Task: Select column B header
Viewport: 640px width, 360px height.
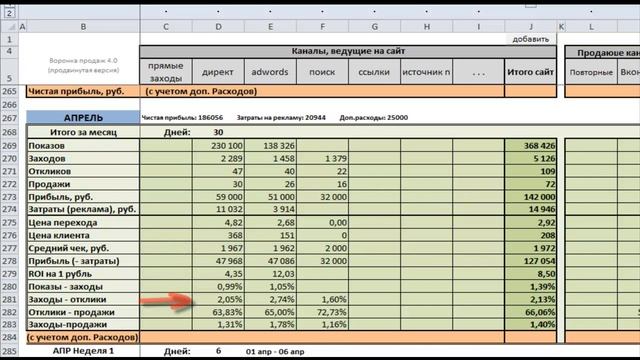Action: (x=83, y=27)
